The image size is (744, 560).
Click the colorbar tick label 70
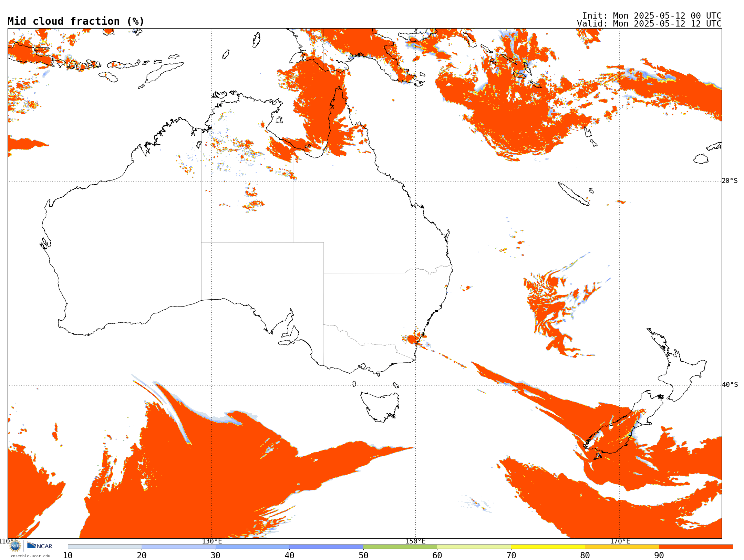[511, 555]
